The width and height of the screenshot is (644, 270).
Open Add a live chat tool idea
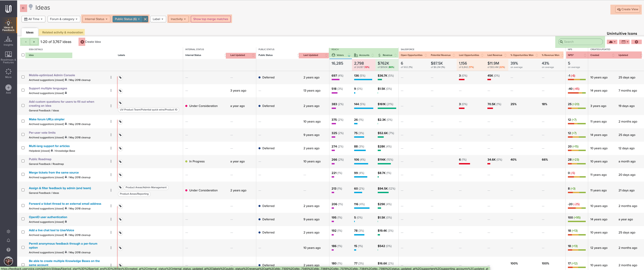click(x=52, y=230)
